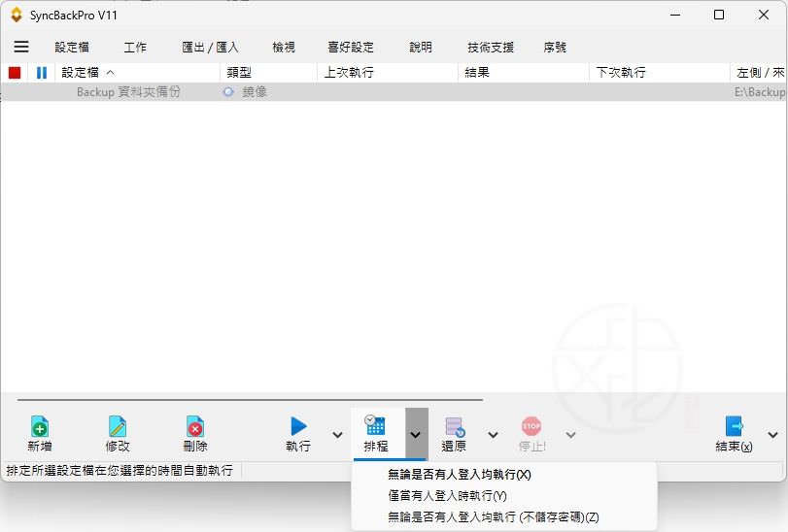The image size is (788, 532).
Task: Expand the 結束 (Exit) dropdown arrow
Action: [x=772, y=435]
